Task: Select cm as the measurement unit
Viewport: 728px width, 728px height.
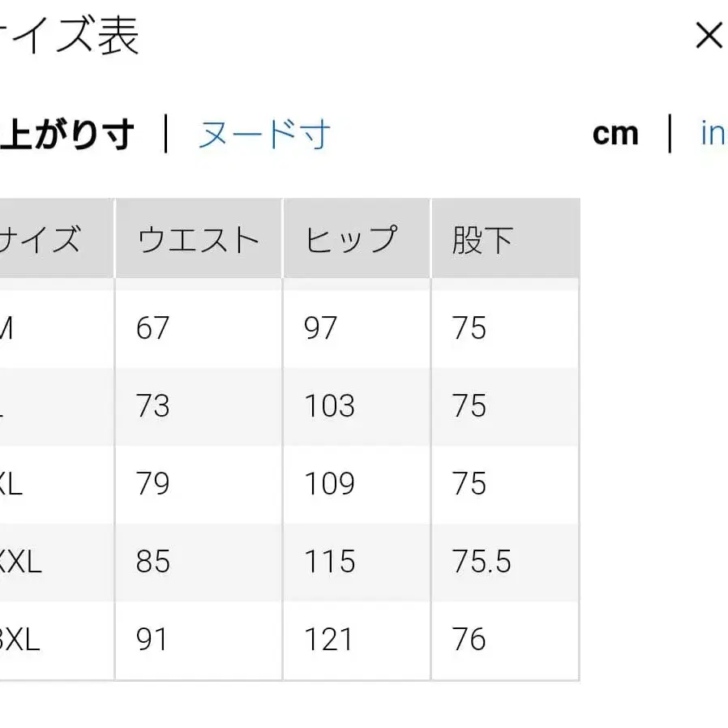Action: [x=616, y=135]
